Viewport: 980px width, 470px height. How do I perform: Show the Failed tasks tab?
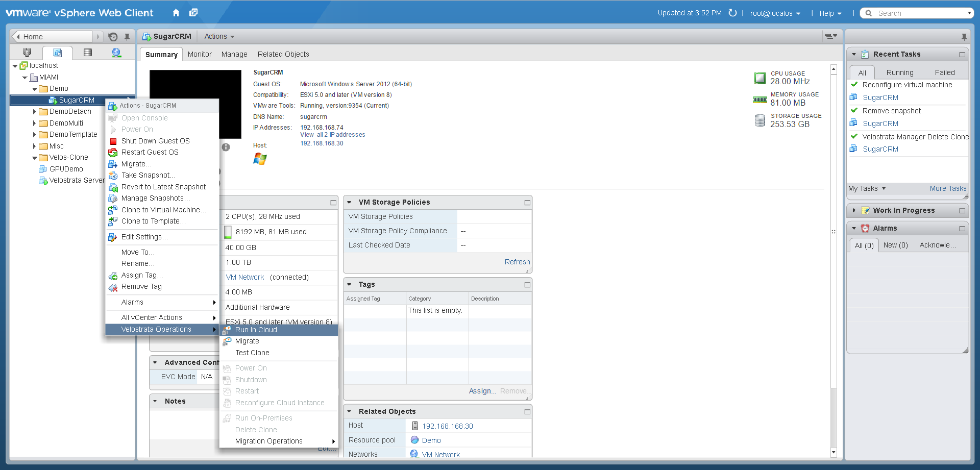pos(945,72)
